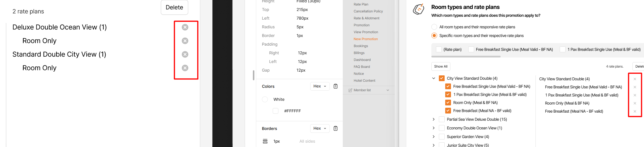Remove Room Only (Meal & BF NA) from selected list

pyautogui.click(x=635, y=103)
